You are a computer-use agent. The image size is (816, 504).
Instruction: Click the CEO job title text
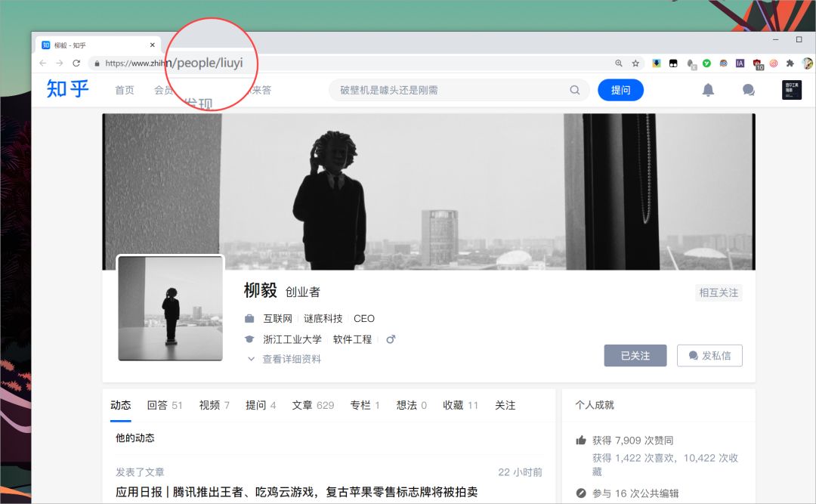[363, 318]
